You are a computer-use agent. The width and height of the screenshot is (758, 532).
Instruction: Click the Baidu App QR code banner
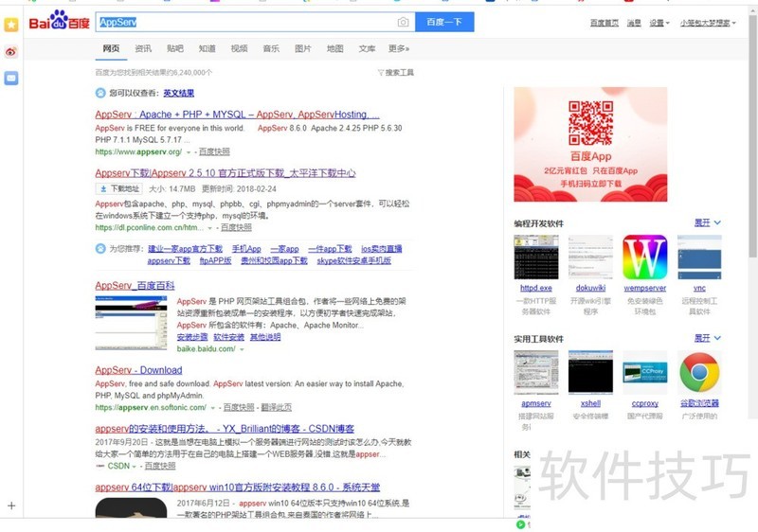(590, 144)
